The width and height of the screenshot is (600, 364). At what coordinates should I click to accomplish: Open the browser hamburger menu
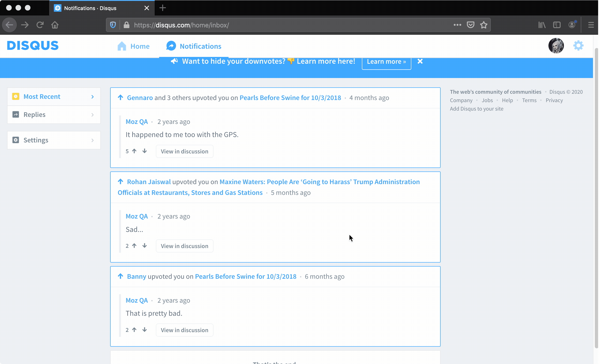click(x=591, y=25)
